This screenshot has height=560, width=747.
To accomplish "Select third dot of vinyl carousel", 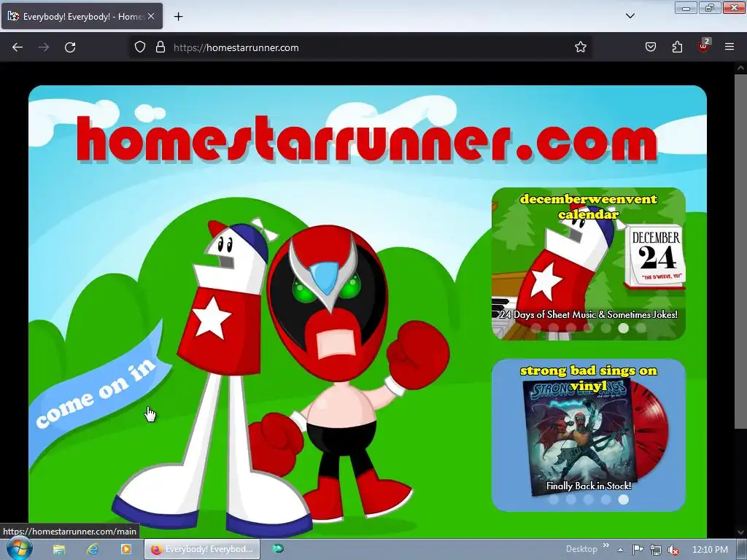I will point(589,499).
